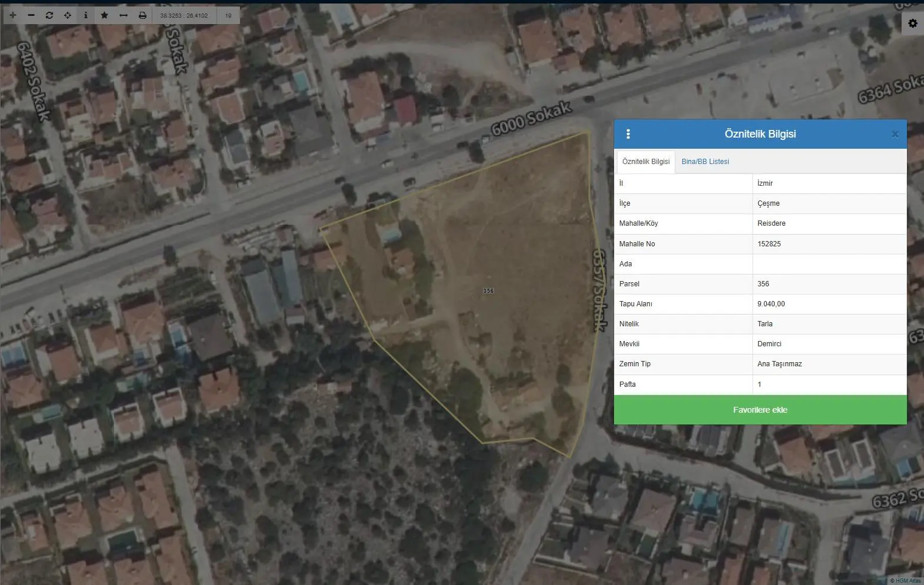Print the map view
924x585 pixels.
142,15
